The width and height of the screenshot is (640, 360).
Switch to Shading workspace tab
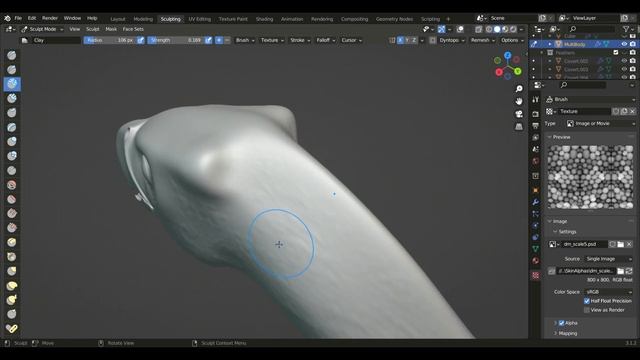tap(264, 19)
